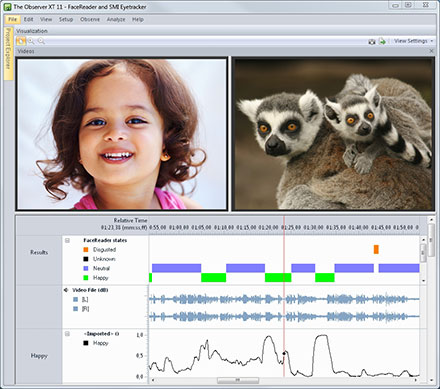Click the timeline scrollbar right arrow

416,380
